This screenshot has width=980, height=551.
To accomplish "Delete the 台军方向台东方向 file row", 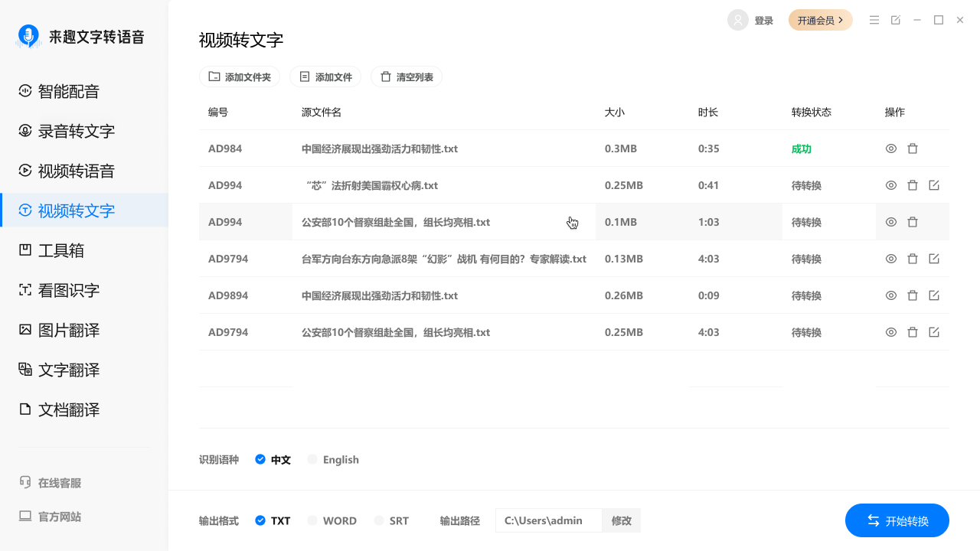I will coord(913,259).
